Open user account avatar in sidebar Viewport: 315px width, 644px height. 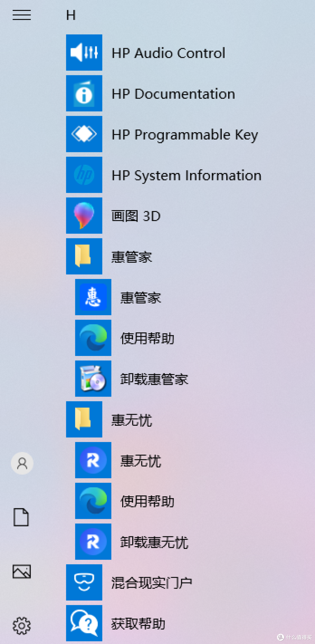tap(22, 463)
